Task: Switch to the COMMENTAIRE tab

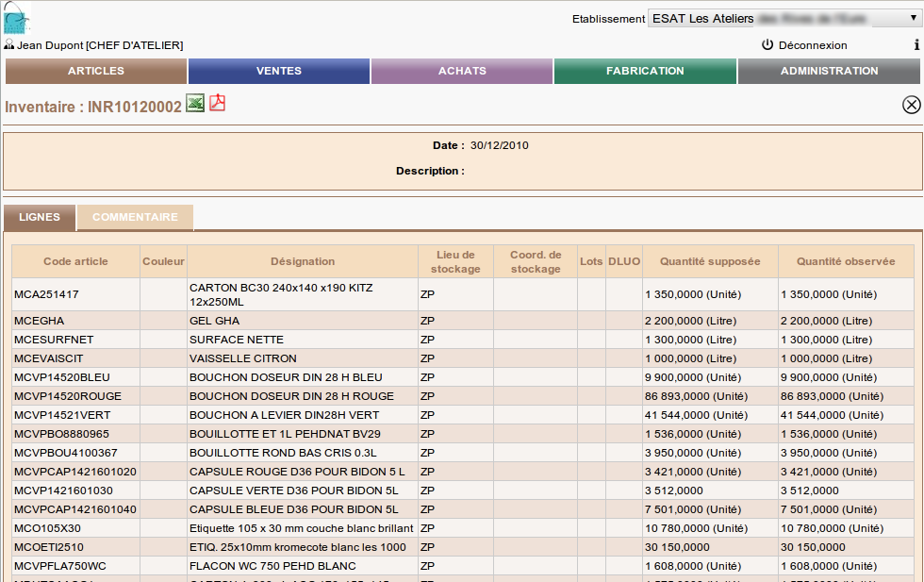Action: pos(135,217)
